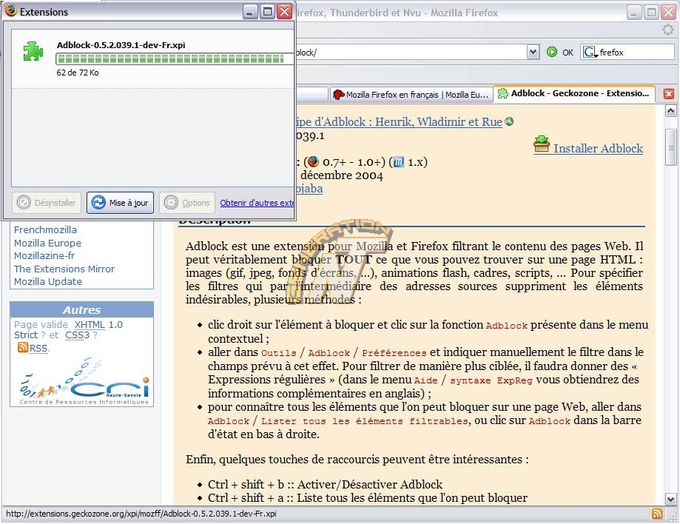Click the CRI Haute-Savoie logo
Viewport: 680px width, 524px height.
(84, 382)
